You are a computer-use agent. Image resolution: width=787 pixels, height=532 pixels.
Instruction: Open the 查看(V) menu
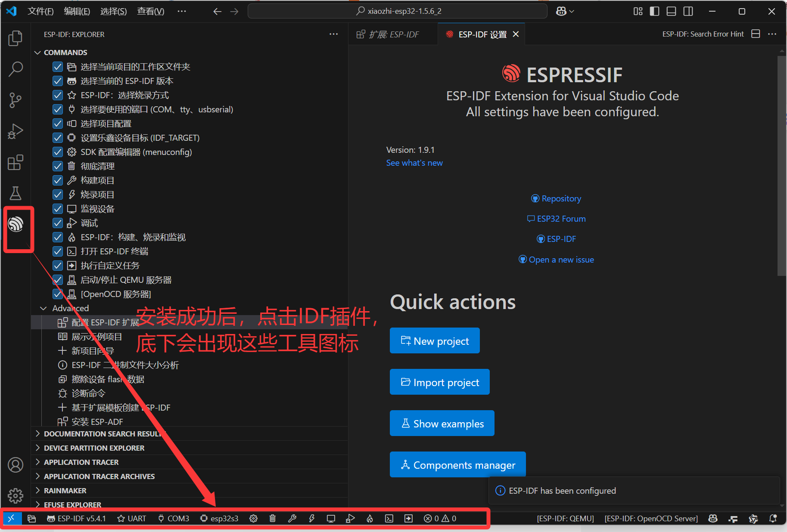150,11
